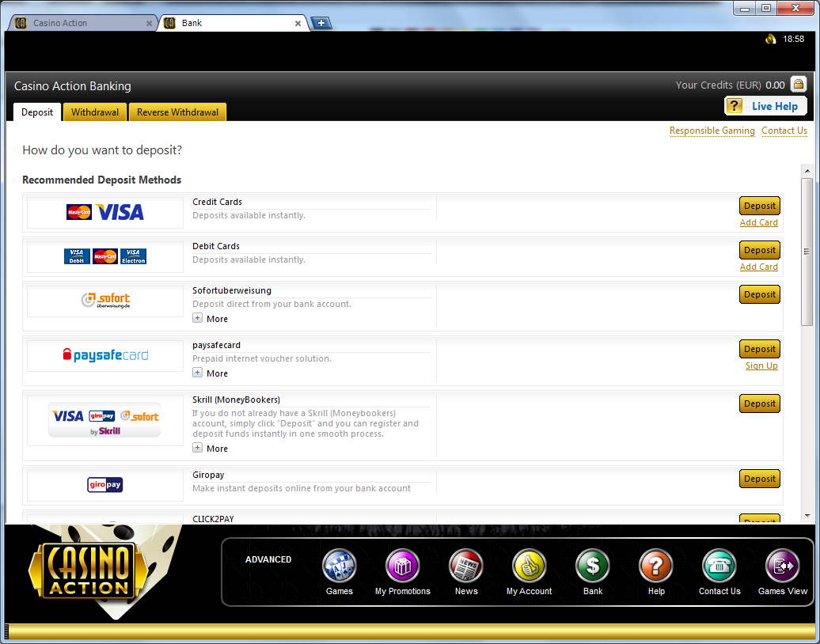Open the Bank dollar icon
The image size is (820, 644).
[x=593, y=566]
